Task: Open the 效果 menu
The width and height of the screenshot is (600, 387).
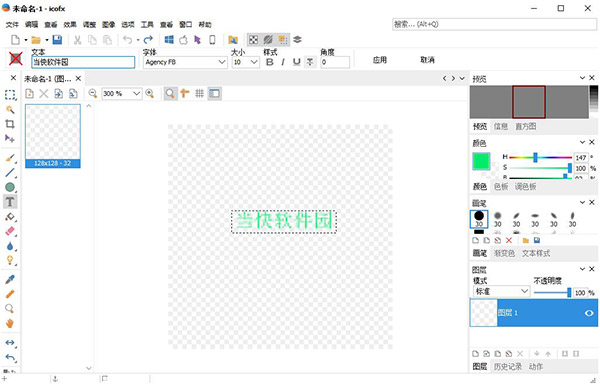Action: coord(70,24)
